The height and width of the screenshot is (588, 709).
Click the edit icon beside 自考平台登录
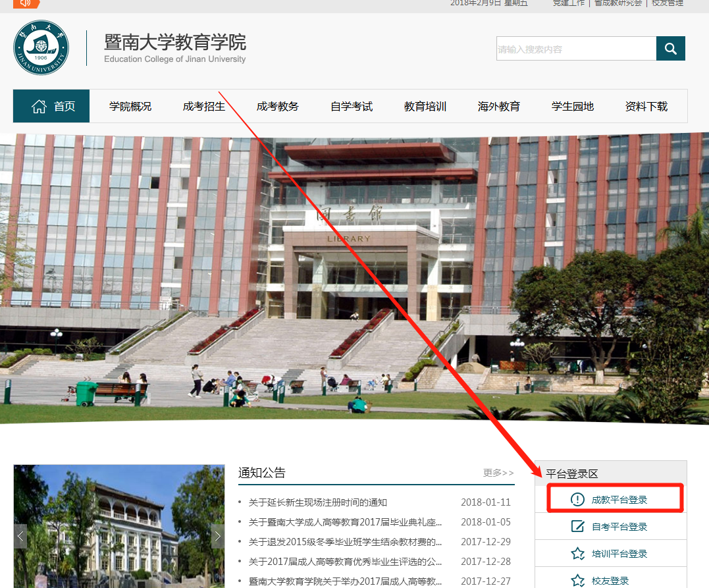pyautogui.click(x=577, y=526)
